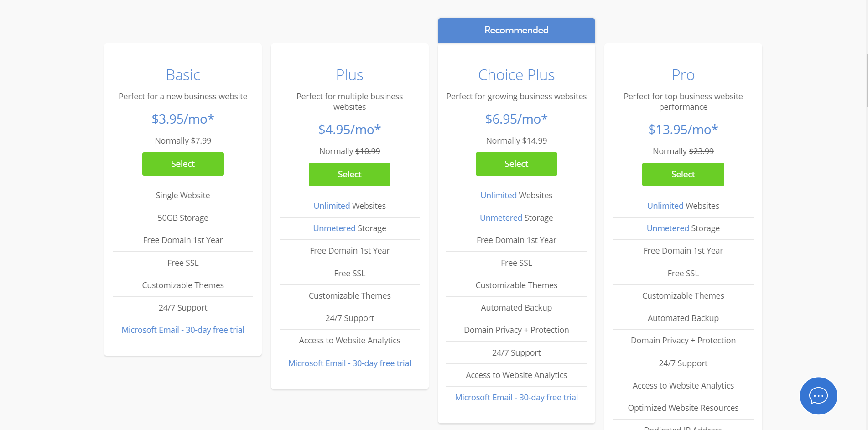The height and width of the screenshot is (430, 868).
Task: Click Unlimited Websites link in Plus plan
Action: pyautogui.click(x=332, y=206)
